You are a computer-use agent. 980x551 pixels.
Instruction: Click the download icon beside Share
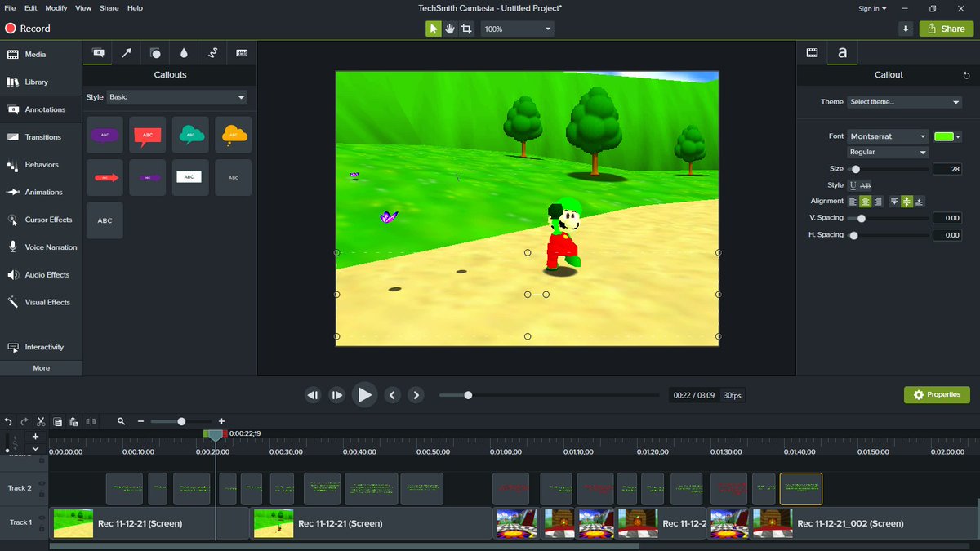(x=905, y=29)
